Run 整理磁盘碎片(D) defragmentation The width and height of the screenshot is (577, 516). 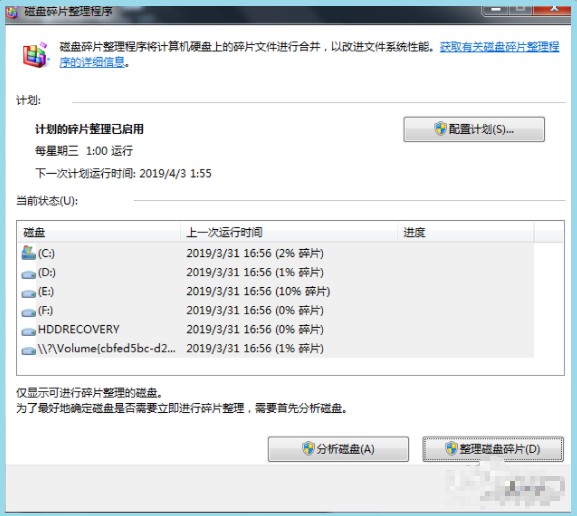click(x=493, y=449)
